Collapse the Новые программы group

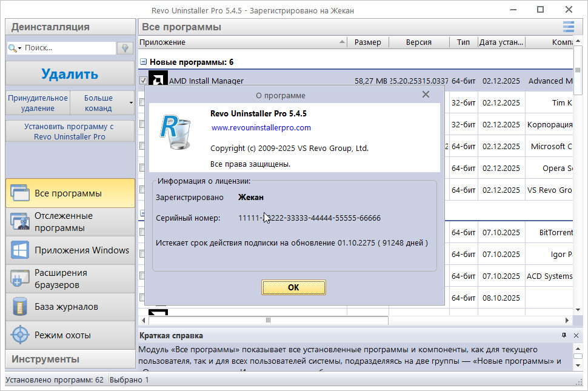(x=143, y=62)
